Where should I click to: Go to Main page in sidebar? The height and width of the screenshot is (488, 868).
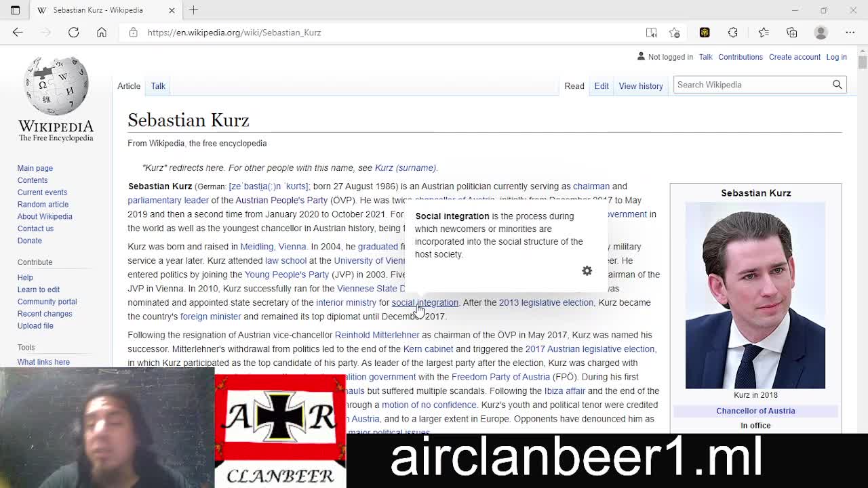[x=35, y=168]
